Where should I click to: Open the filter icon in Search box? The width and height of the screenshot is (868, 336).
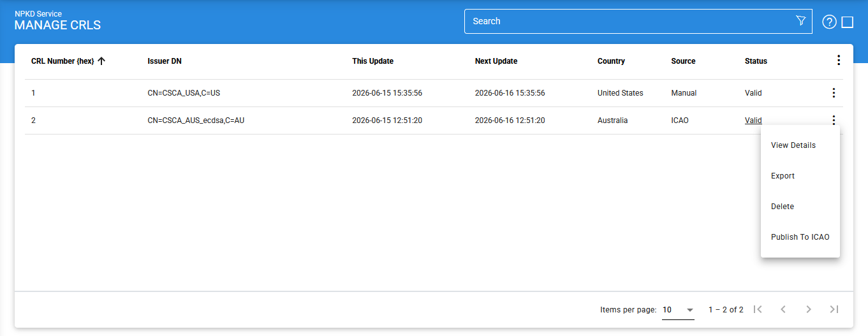click(x=801, y=21)
